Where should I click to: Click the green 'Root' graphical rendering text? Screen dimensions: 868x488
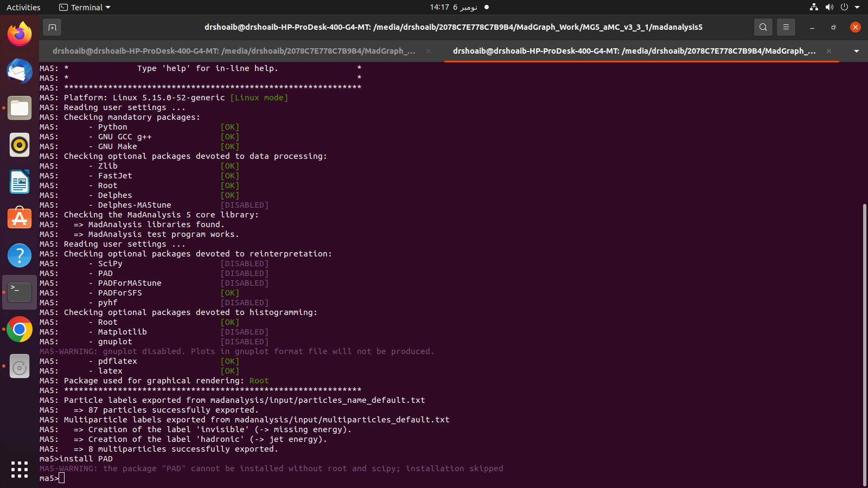259,381
